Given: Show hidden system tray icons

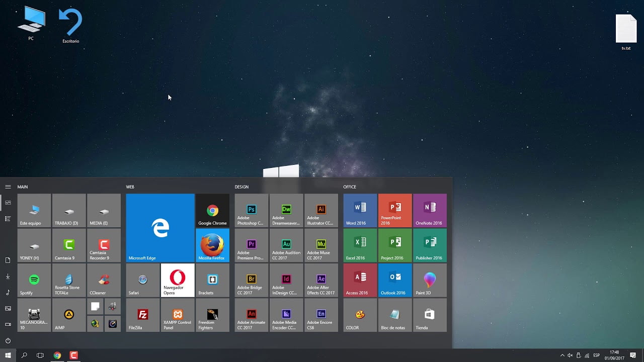Looking at the screenshot, I should [x=562, y=355].
